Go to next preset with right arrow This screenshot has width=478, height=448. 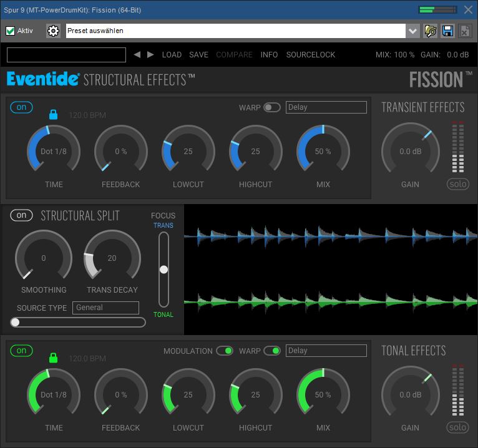(150, 54)
